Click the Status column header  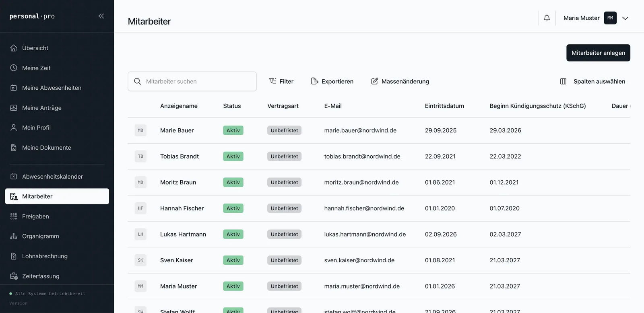[x=232, y=106]
